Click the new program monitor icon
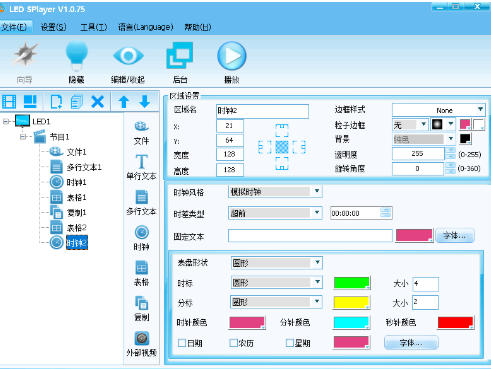491x369 pixels. click(30, 102)
